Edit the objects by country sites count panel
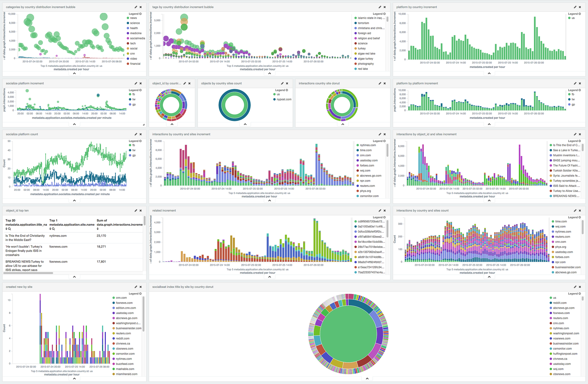Screen dimensions: 588x384 coord(282,83)
